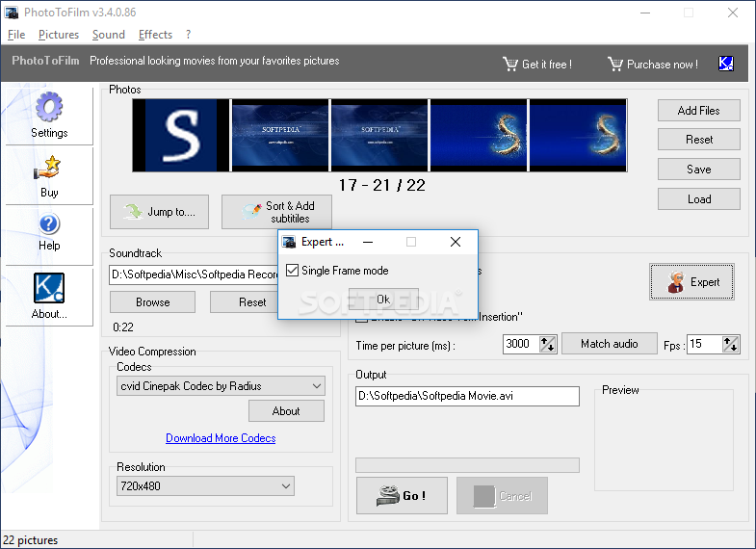Click the Get it free ! text link

click(547, 65)
